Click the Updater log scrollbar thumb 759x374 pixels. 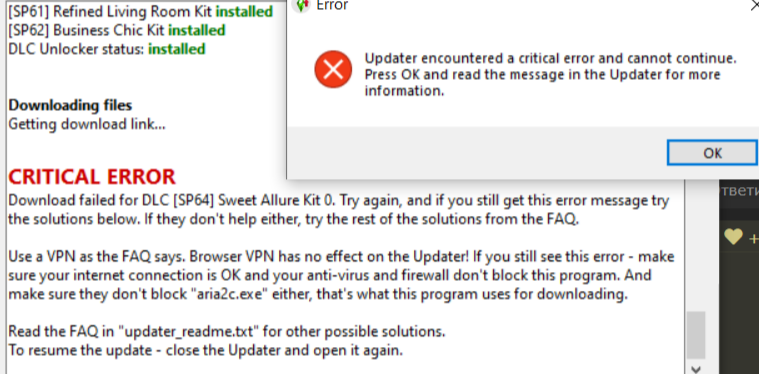point(696,334)
